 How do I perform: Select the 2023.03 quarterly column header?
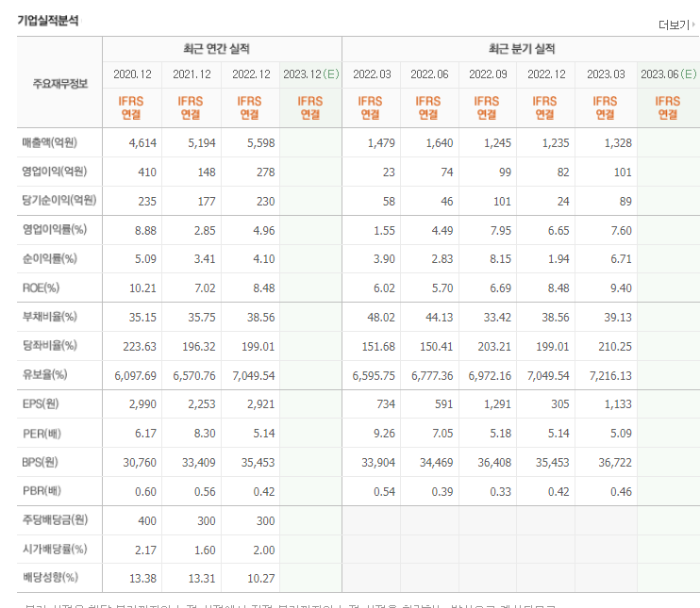point(606,74)
